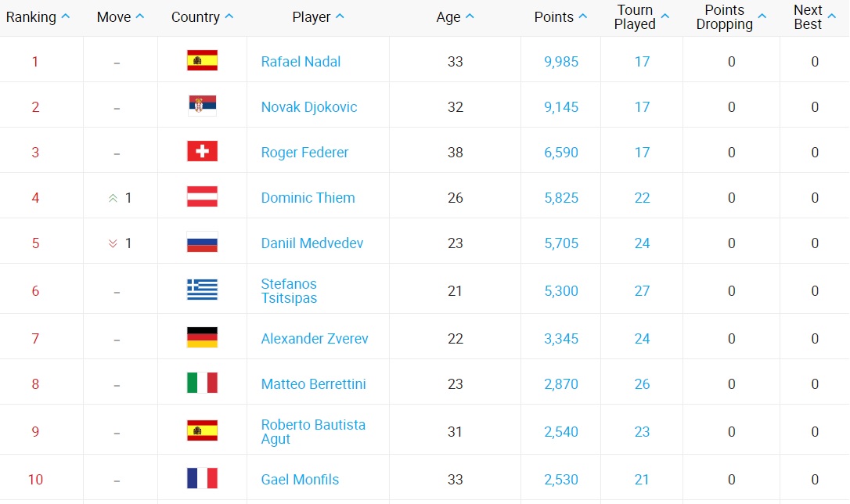This screenshot has width=850, height=504.
Task: Click the Greece flag beside Stefanos Tsitsipas
Action: [x=202, y=290]
